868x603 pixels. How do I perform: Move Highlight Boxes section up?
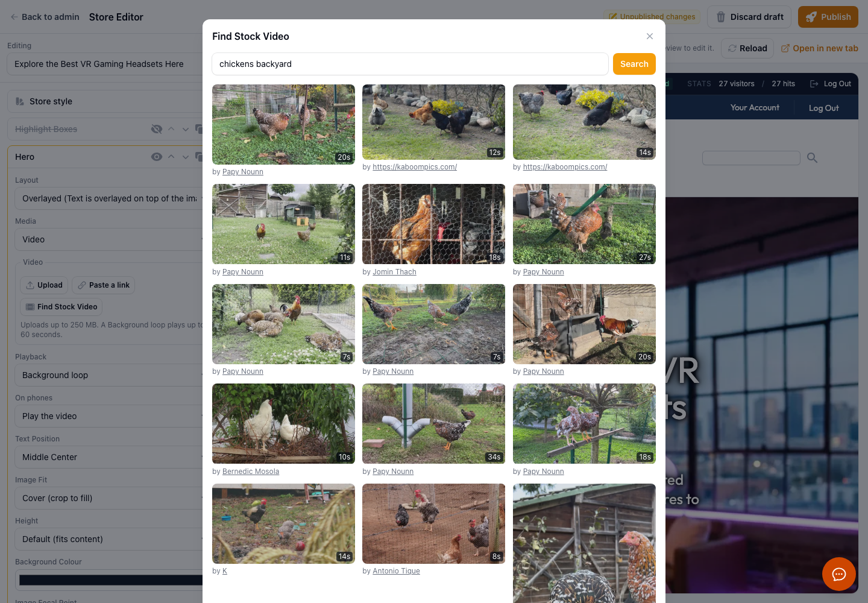pyautogui.click(x=171, y=129)
